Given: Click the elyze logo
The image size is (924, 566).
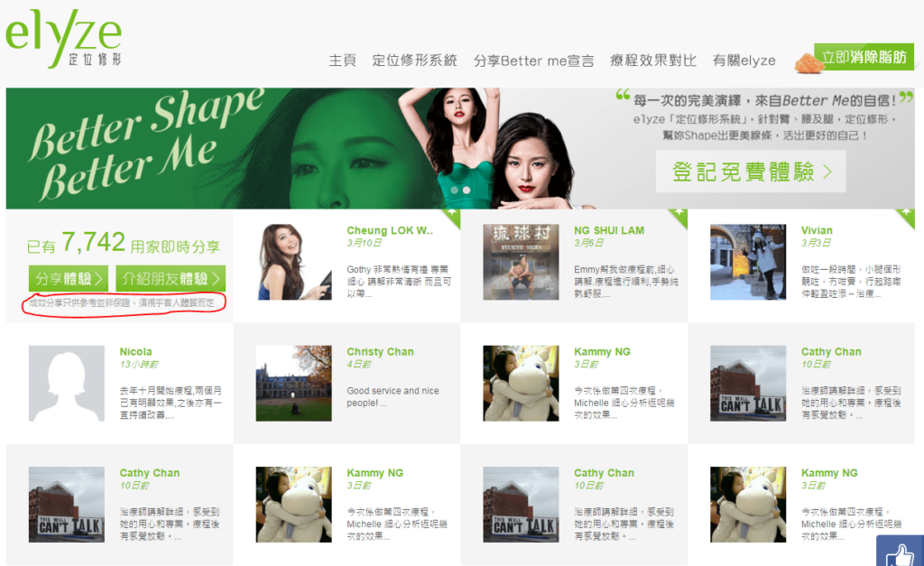Looking at the screenshot, I should (64, 38).
